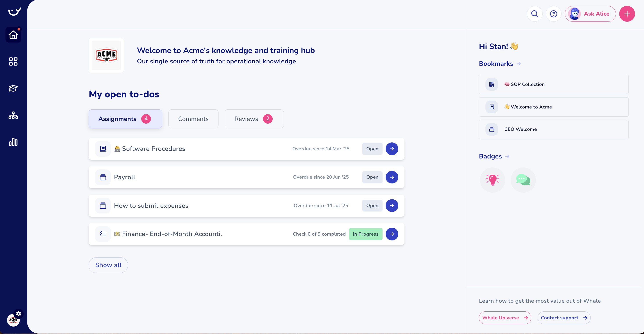The image size is (644, 334).
Task: Switch to the Reviews tab
Action: (254, 119)
